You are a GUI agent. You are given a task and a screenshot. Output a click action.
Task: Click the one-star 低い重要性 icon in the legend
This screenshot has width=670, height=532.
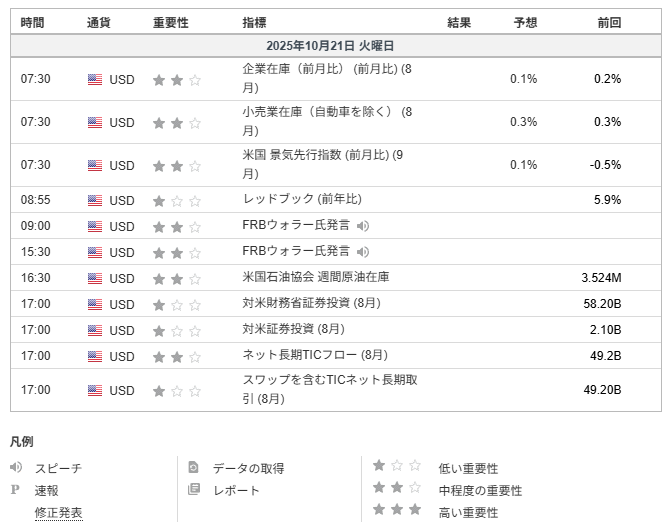pos(396,467)
